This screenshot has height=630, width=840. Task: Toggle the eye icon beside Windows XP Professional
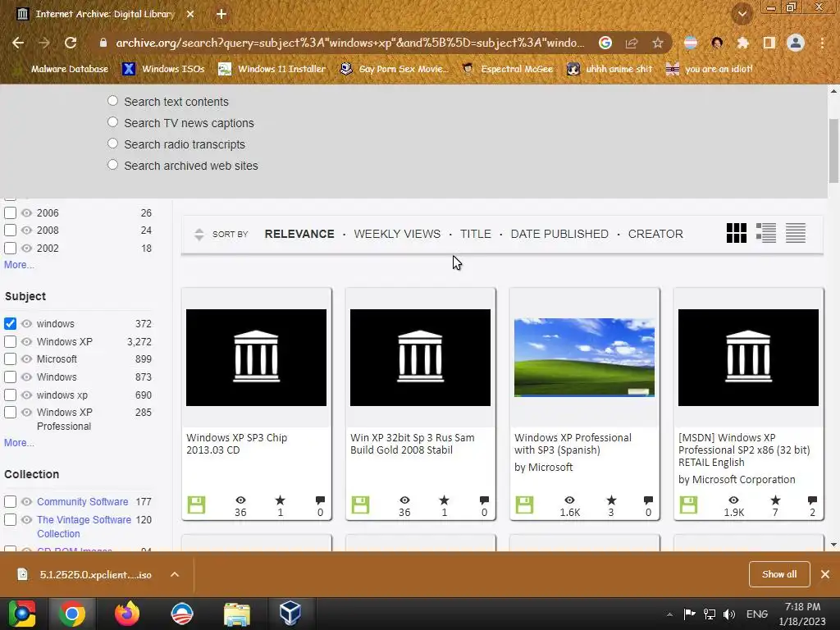pos(27,413)
